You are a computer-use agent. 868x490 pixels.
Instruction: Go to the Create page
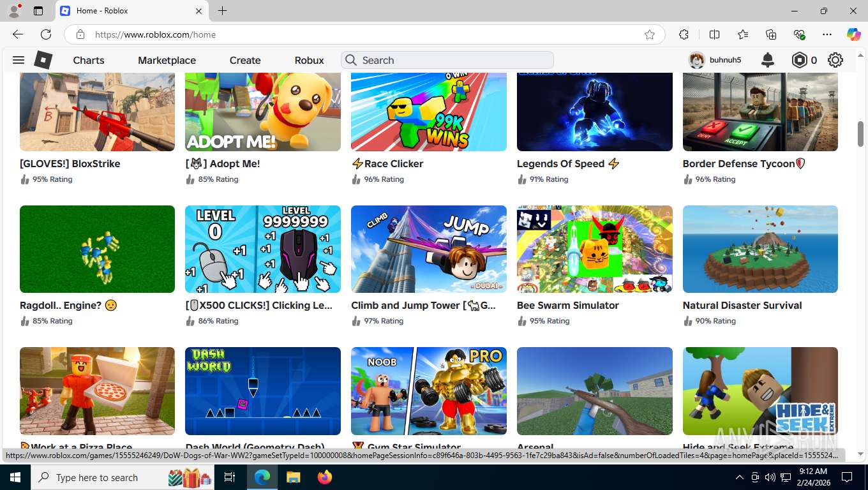click(245, 60)
